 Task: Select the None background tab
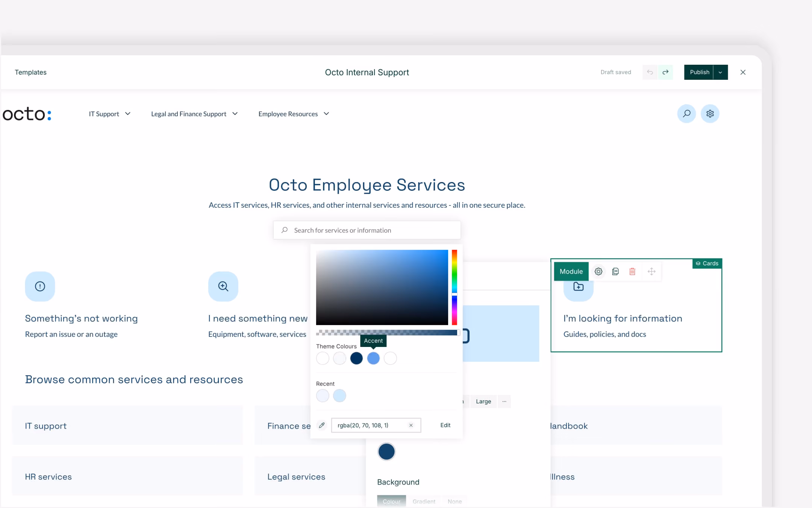tap(454, 502)
